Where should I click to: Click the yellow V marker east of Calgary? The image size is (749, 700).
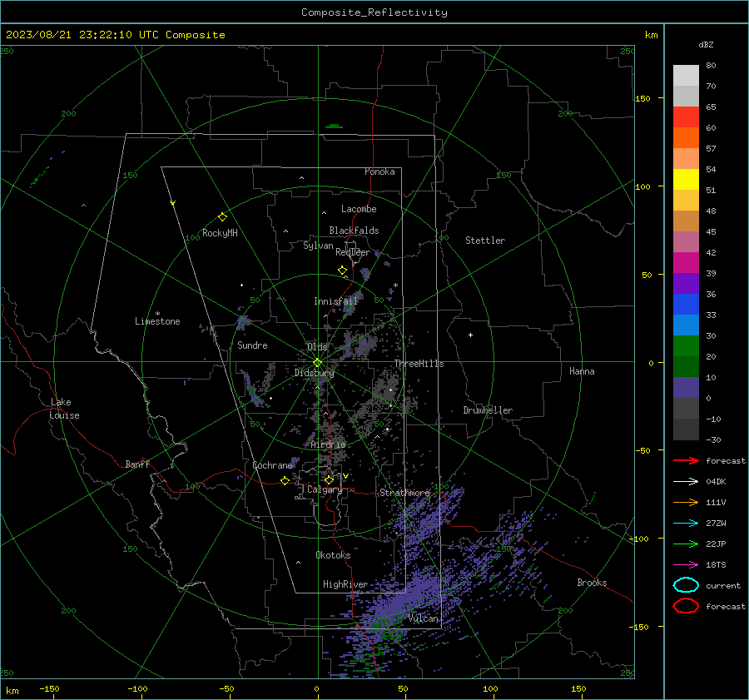[345, 476]
